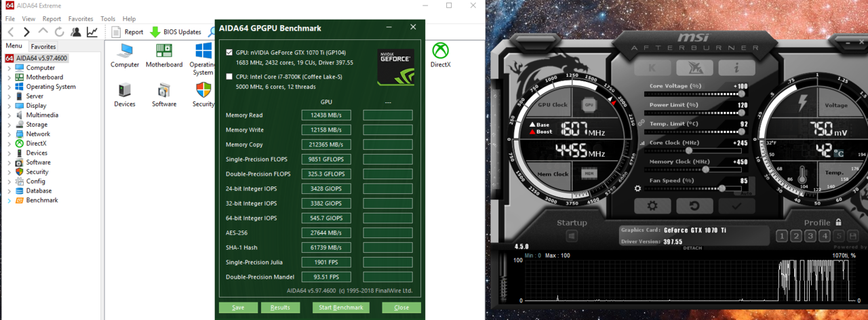Expand the Benchmark tree node

(9, 201)
